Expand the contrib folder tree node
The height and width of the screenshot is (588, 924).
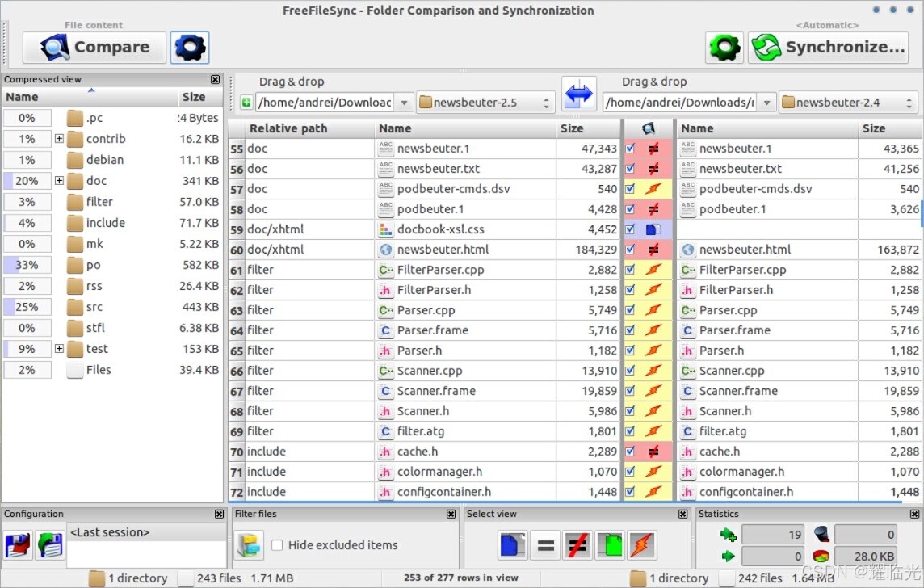[59, 139]
